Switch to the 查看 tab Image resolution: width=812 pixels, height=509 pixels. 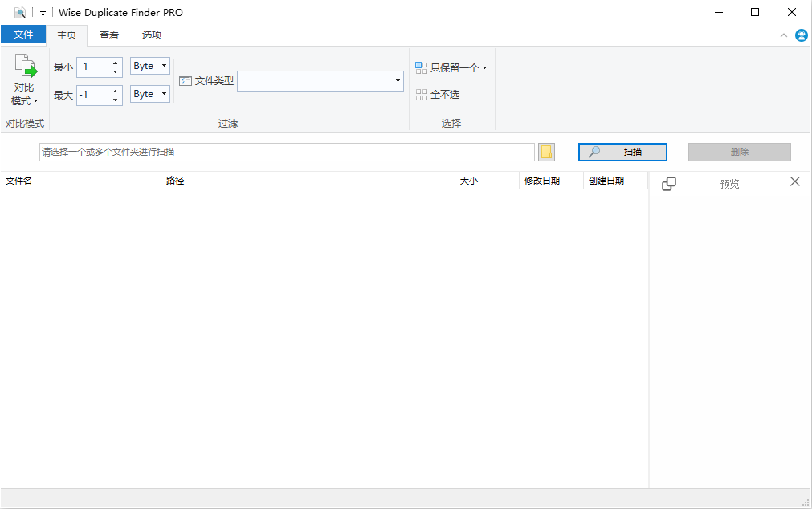[x=109, y=35]
